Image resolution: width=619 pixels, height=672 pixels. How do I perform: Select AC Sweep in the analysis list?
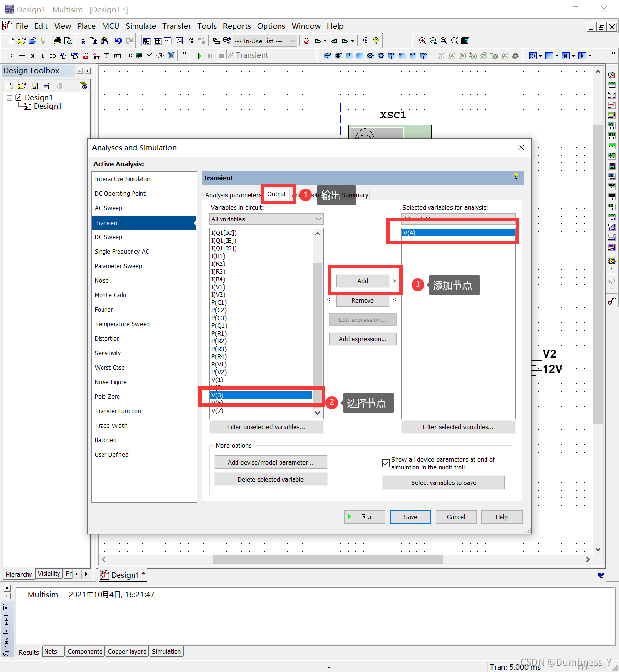pyautogui.click(x=144, y=208)
